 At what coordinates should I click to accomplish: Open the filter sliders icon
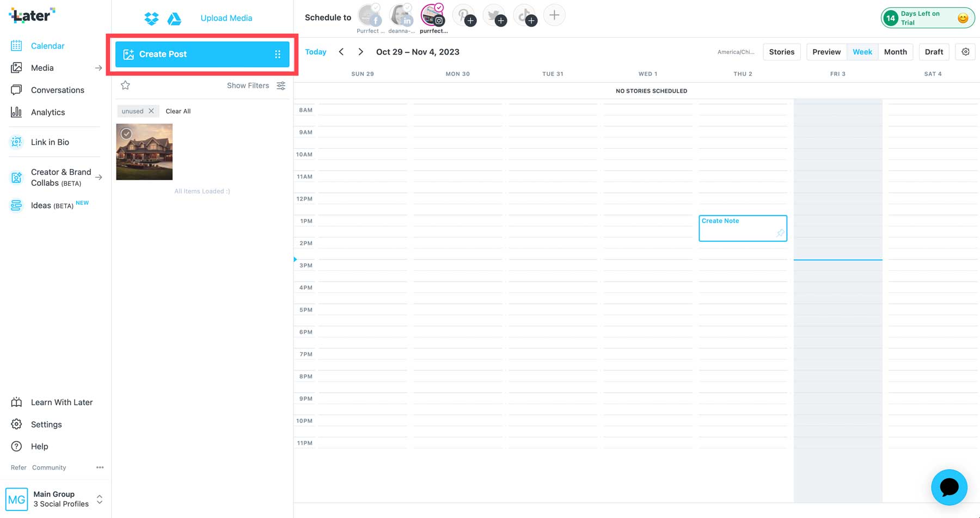point(281,86)
